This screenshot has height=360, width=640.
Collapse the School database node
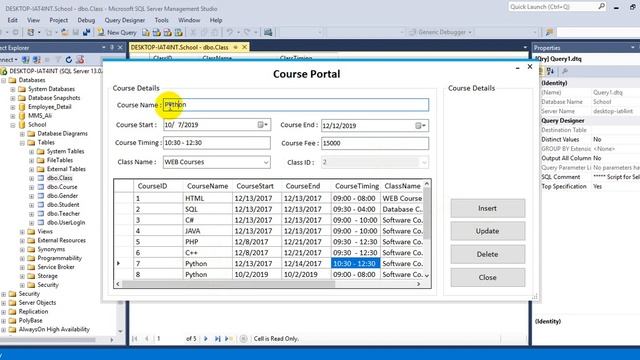13,125
